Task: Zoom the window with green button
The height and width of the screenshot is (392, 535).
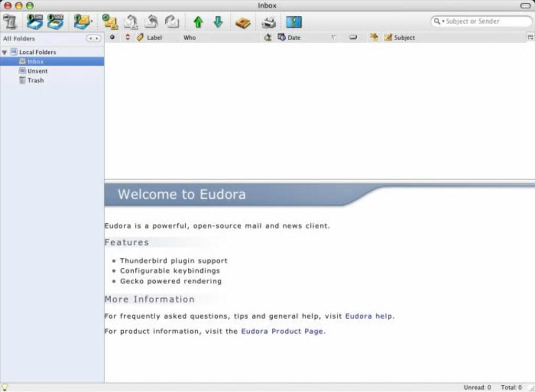Action: click(30, 5)
